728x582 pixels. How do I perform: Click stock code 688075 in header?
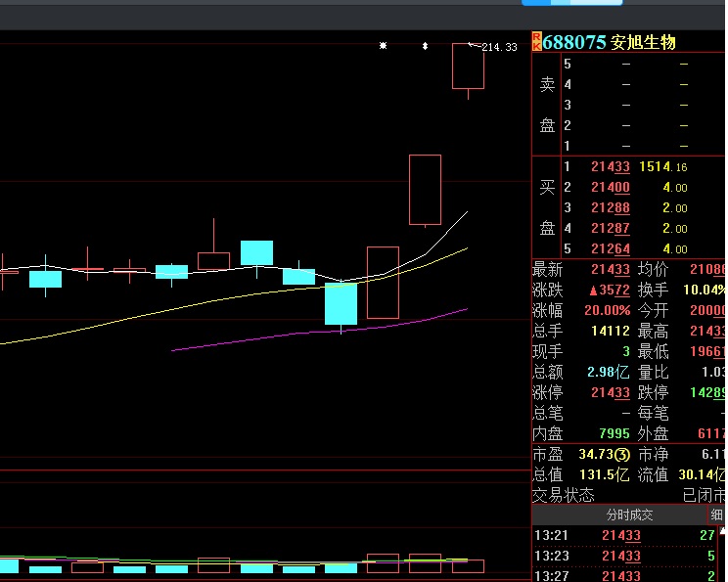(574, 42)
